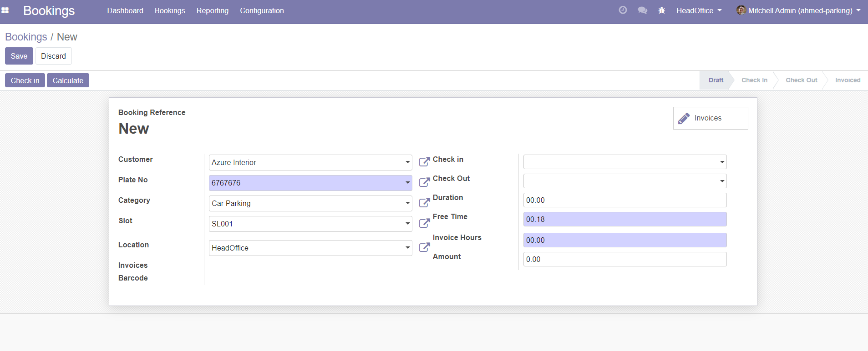Open external link for Slot field
This screenshot has height=351, width=868.
click(424, 223)
